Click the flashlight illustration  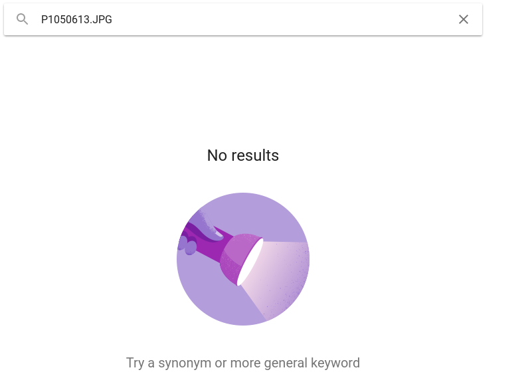[243, 259]
